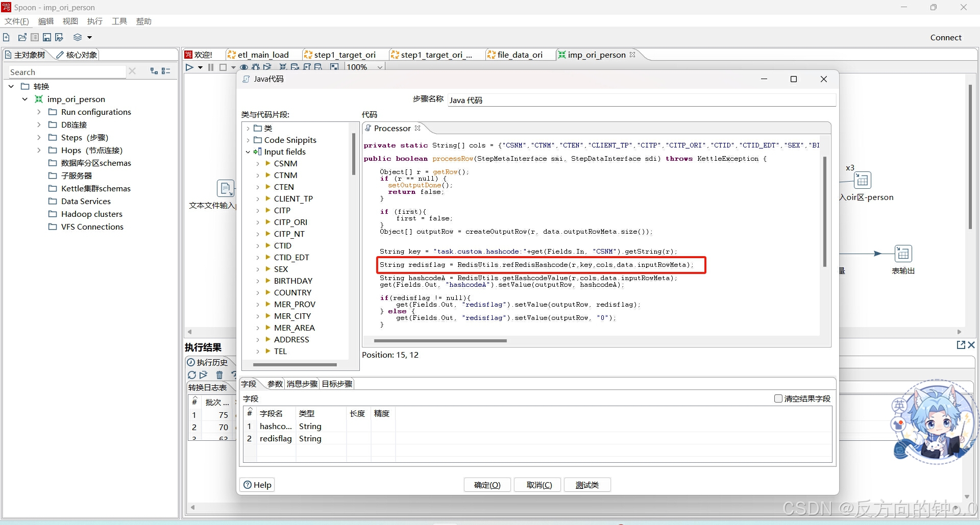Click the Save icon in main toolbar

47,37
